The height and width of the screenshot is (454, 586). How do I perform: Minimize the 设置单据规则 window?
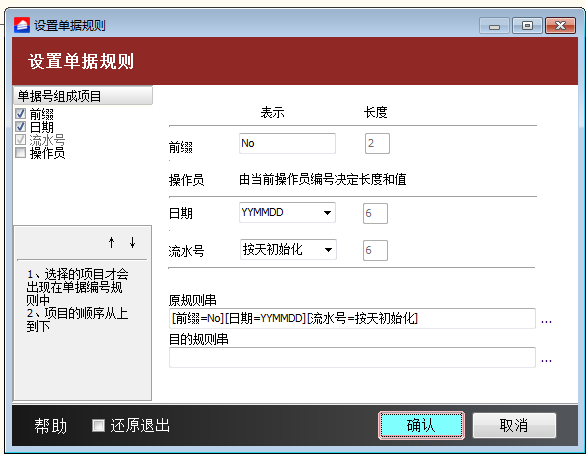tap(494, 26)
